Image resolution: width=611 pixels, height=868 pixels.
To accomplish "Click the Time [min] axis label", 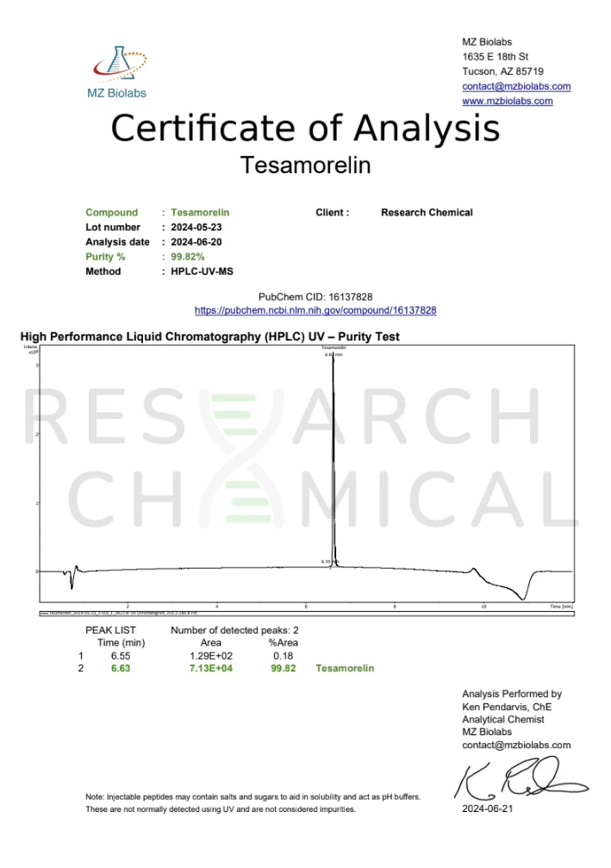I will point(561,607).
